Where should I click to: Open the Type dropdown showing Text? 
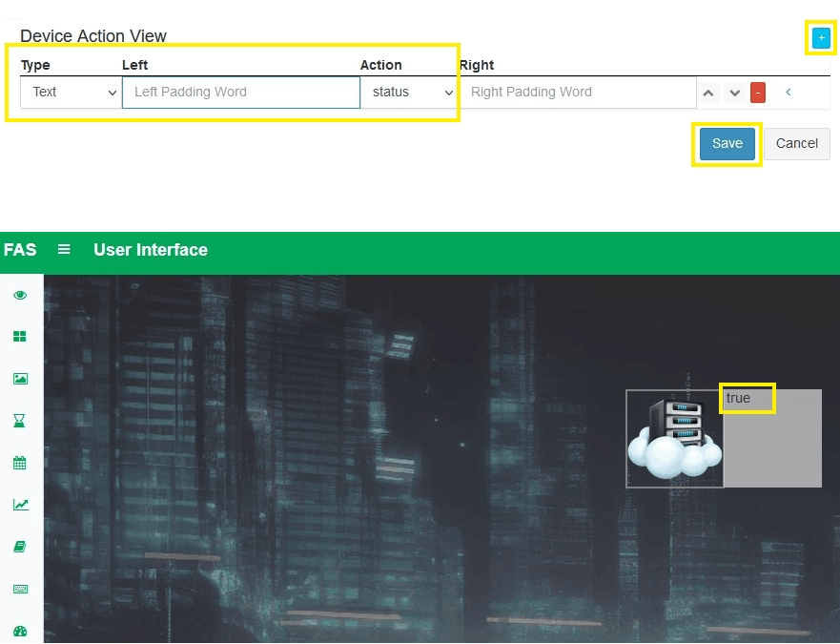pyautogui.click(x=71, y=93)
